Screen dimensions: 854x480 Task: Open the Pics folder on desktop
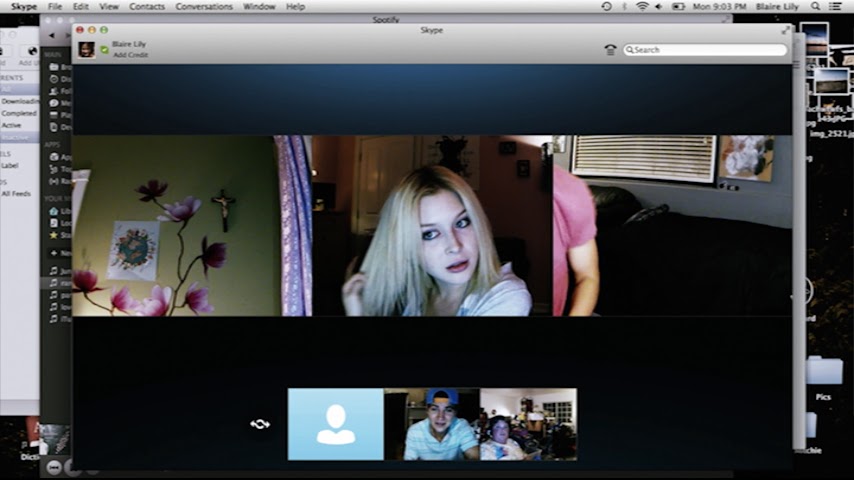click(x=824, y=376)
